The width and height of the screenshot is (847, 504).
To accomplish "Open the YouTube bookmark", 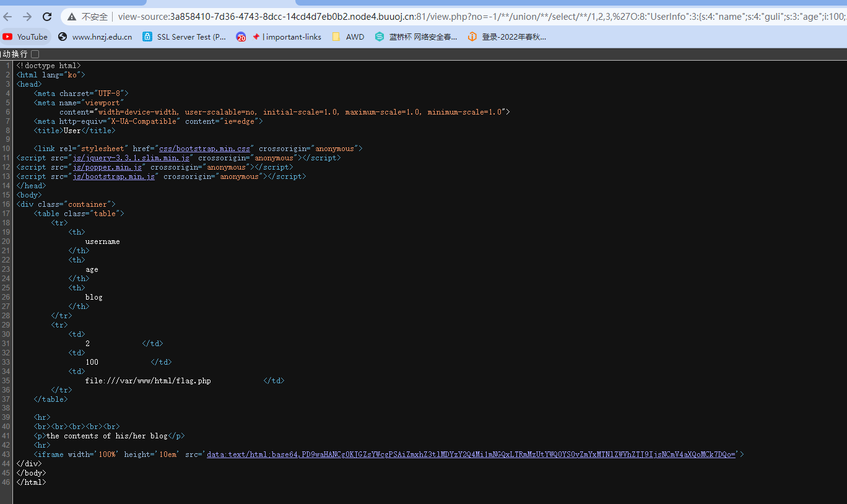I will [x=25, y=37].
